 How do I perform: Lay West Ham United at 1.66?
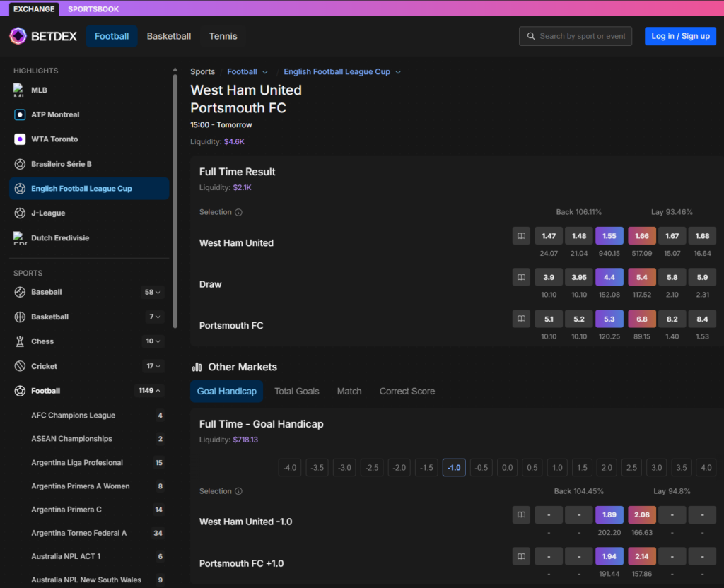click(642, 236)
